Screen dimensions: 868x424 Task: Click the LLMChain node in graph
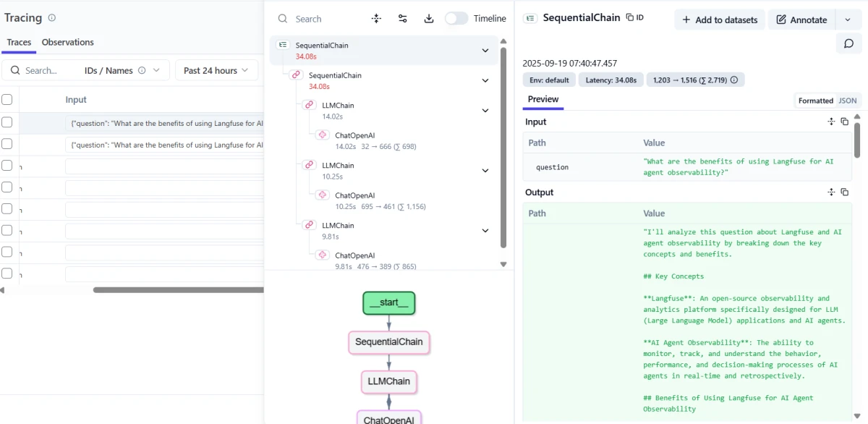click(x=389, y=381)
